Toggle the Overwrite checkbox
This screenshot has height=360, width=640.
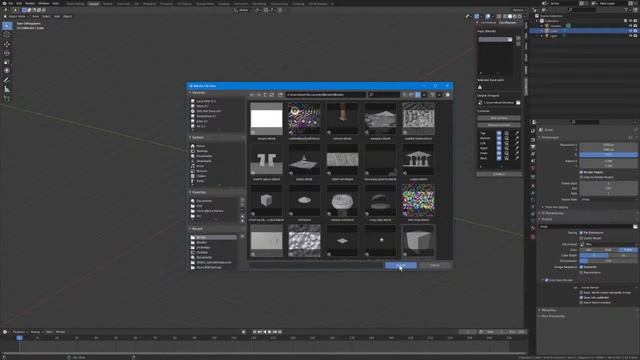point(581,267)
